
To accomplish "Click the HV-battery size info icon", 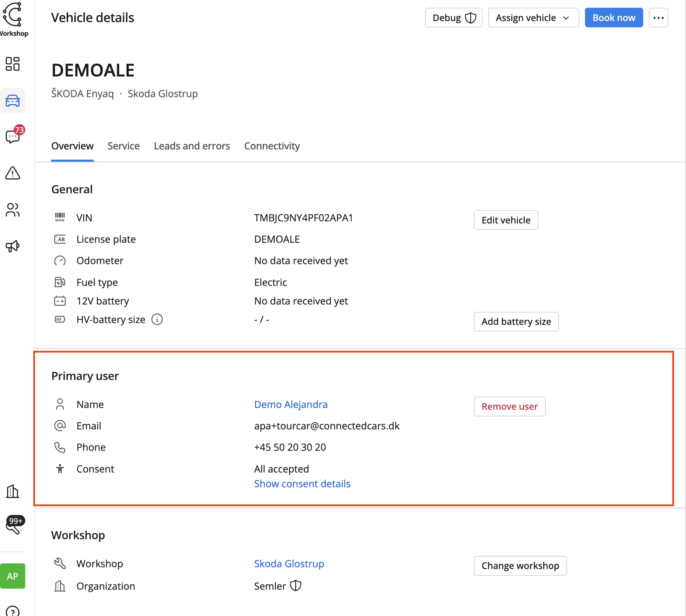I will 157,320.
